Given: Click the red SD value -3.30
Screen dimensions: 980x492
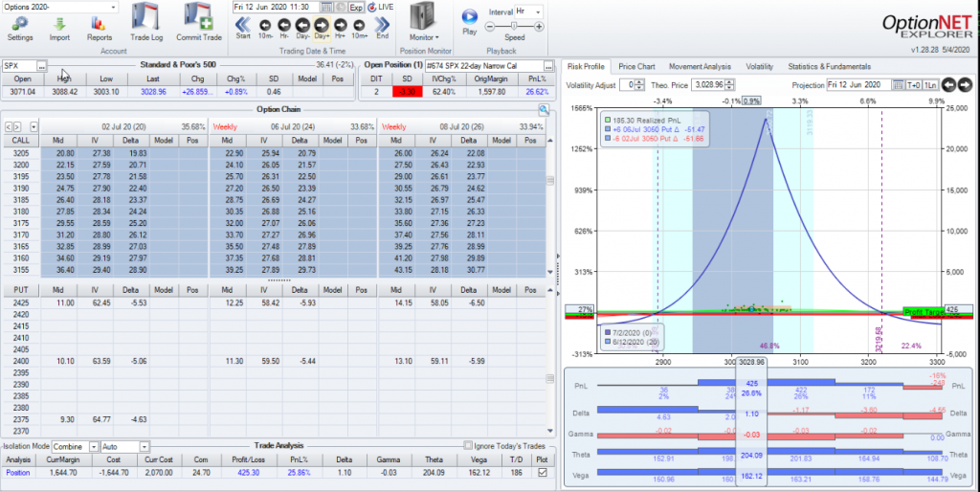Looking at the screenshot, I should tap(408, 92).
